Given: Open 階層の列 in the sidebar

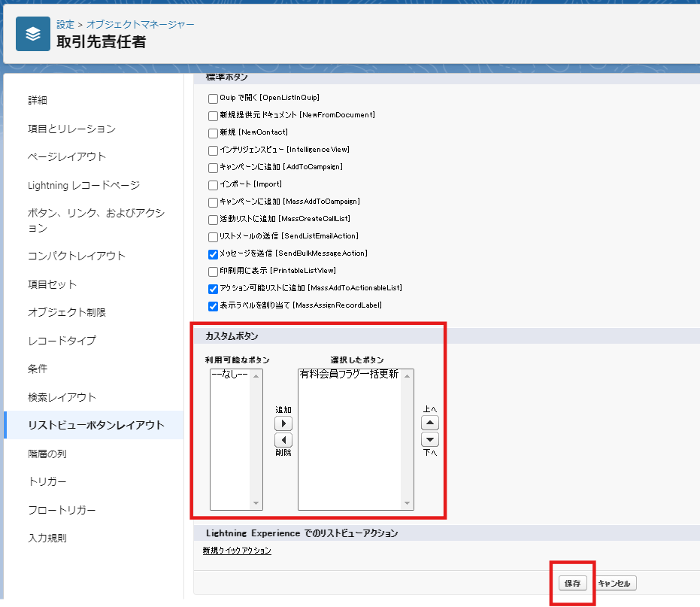Looking at the screenshot, I should 47,454.
